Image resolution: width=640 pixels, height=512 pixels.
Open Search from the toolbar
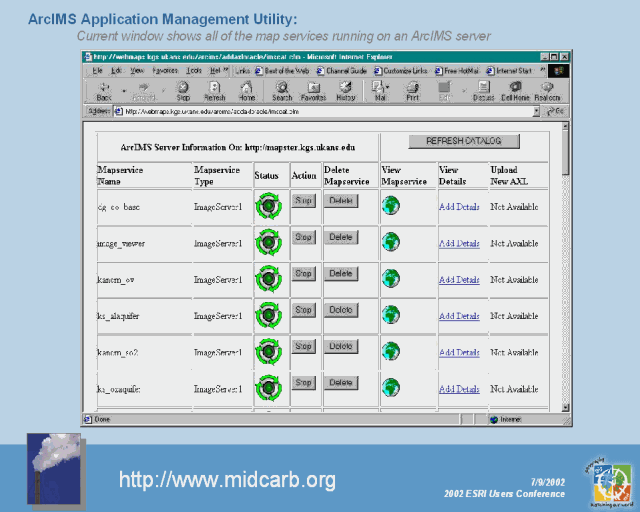click(282, 91)
